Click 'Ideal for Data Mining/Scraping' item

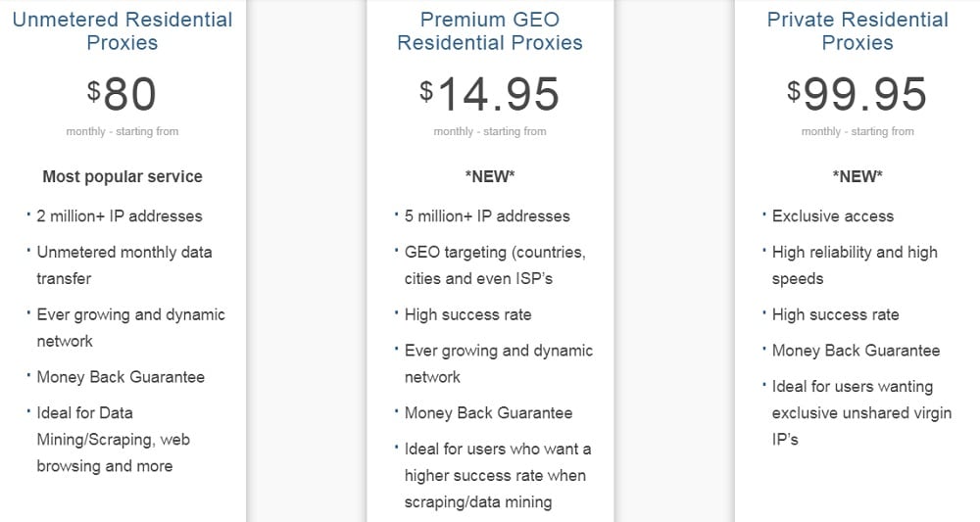[113, 440]
